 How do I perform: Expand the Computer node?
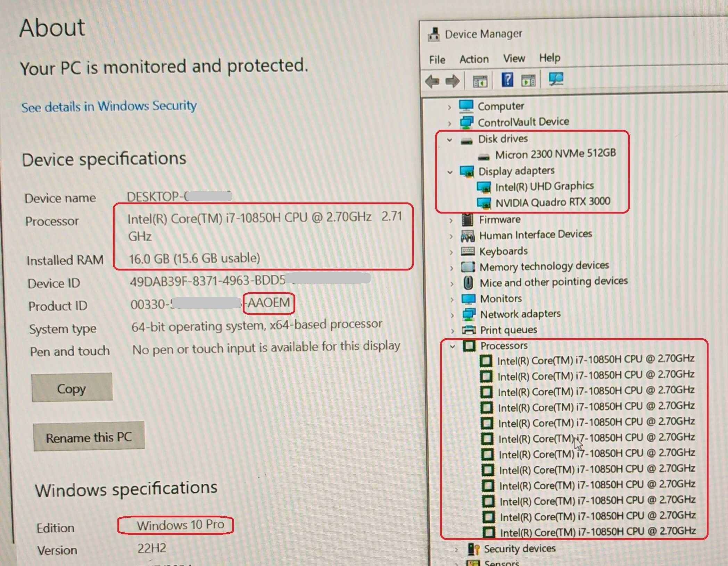[449, 107]
